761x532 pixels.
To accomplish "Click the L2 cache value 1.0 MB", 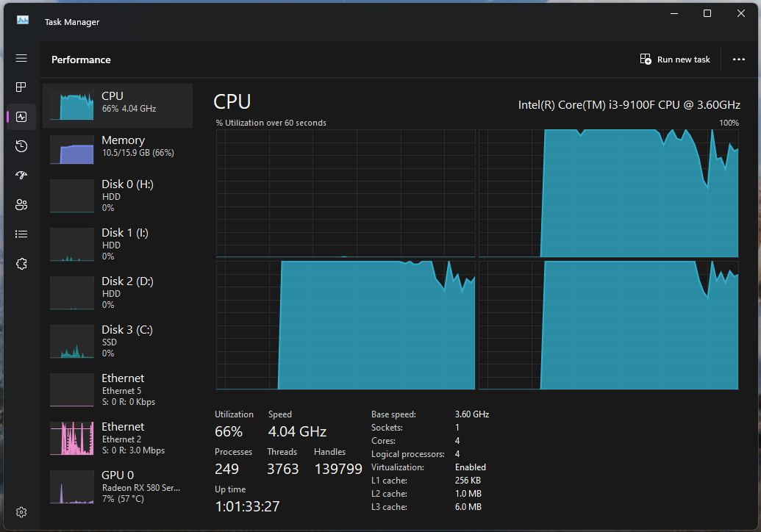I will click(468, 494).
